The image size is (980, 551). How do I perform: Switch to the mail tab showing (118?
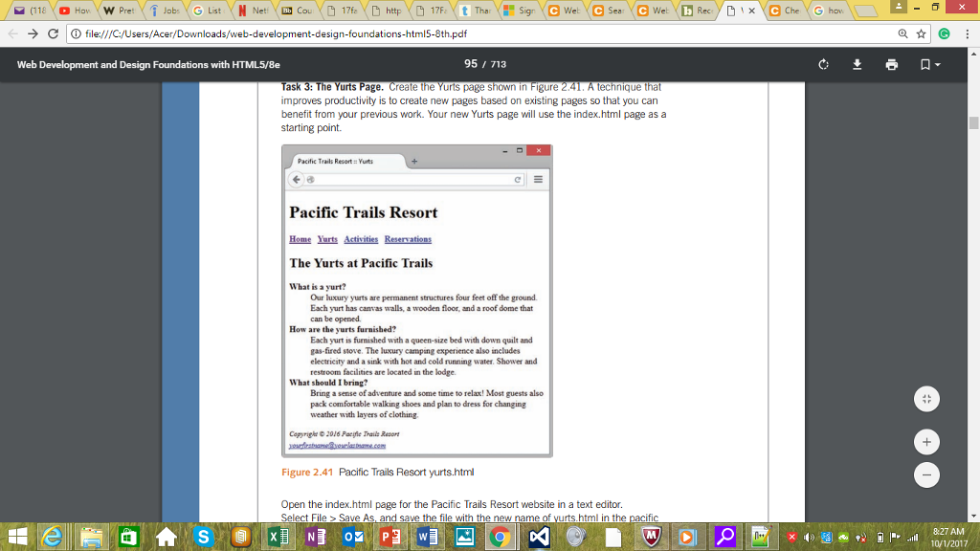pyautogui.click(x=31, y=10)
